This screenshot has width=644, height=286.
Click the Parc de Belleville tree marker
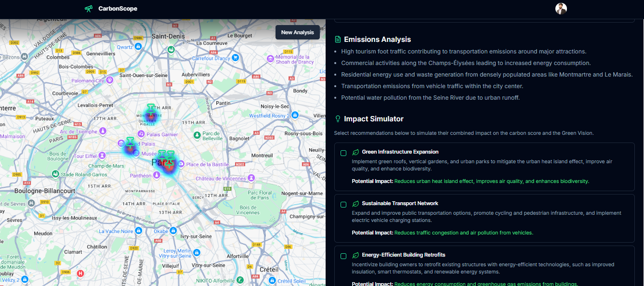197,135
